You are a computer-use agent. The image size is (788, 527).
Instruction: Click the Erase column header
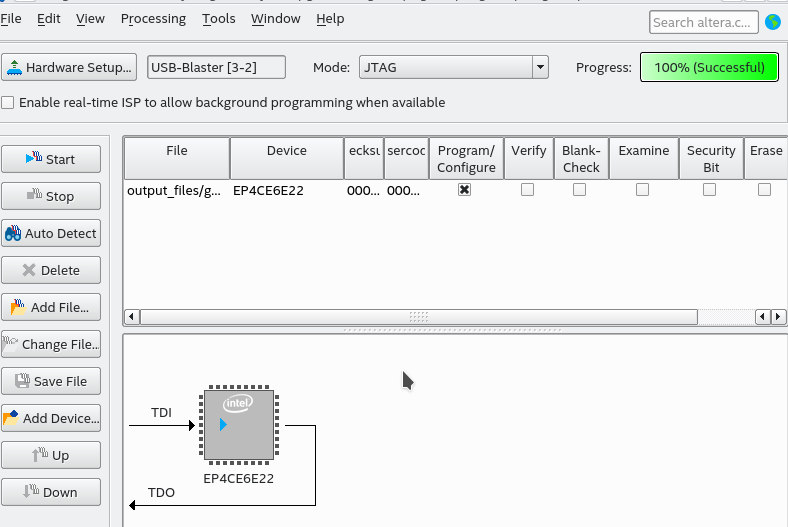(x=765, y=158)
